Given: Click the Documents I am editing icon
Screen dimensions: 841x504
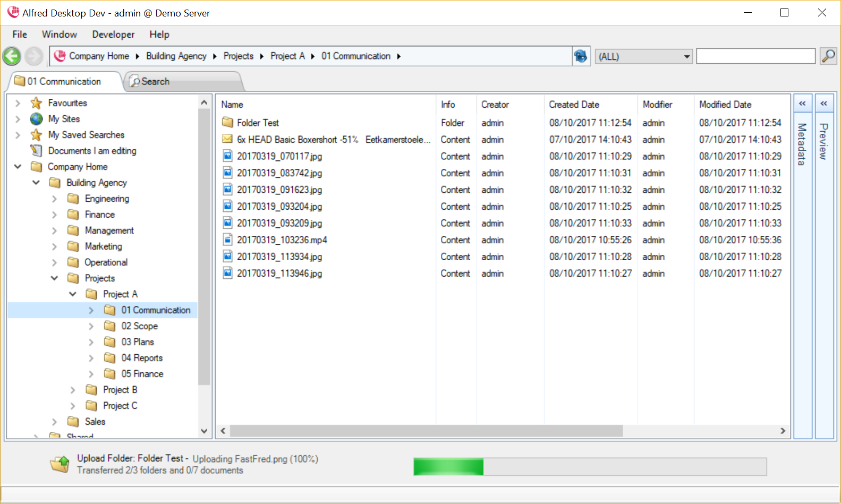Looking at the screenshot, I should coord(36,151).
